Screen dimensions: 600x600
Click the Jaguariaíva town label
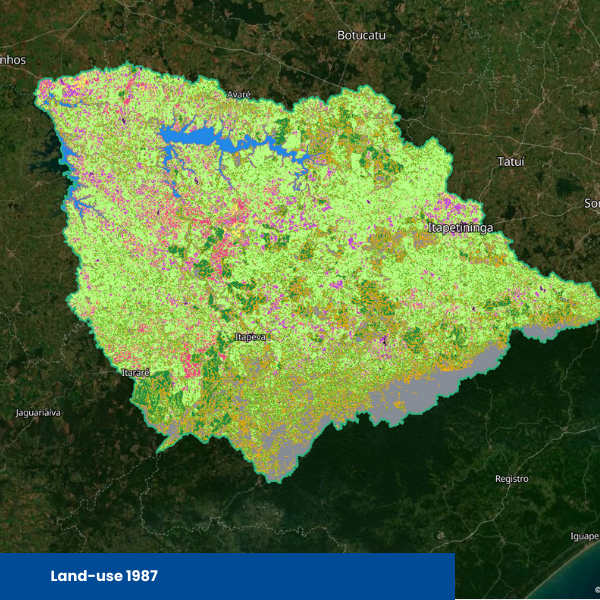point(38,413)
